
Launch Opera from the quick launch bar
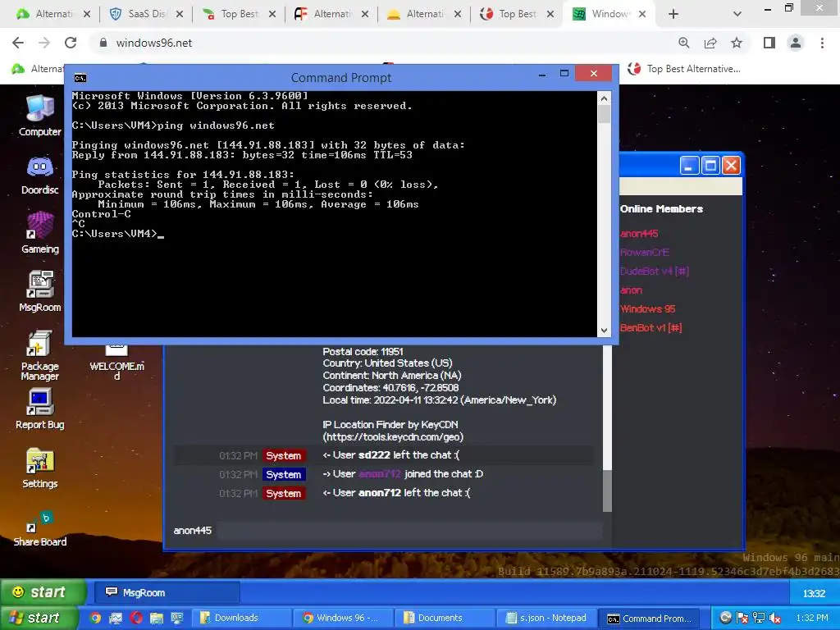136,619
